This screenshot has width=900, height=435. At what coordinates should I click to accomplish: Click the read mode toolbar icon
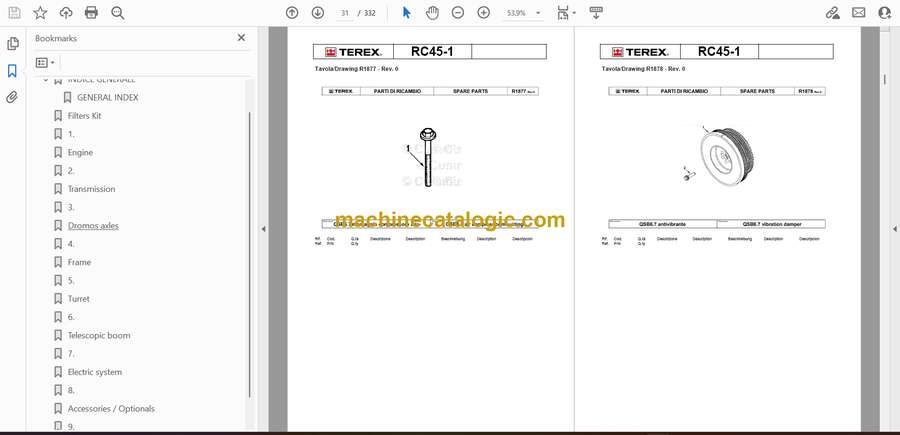tap(596, 13)
